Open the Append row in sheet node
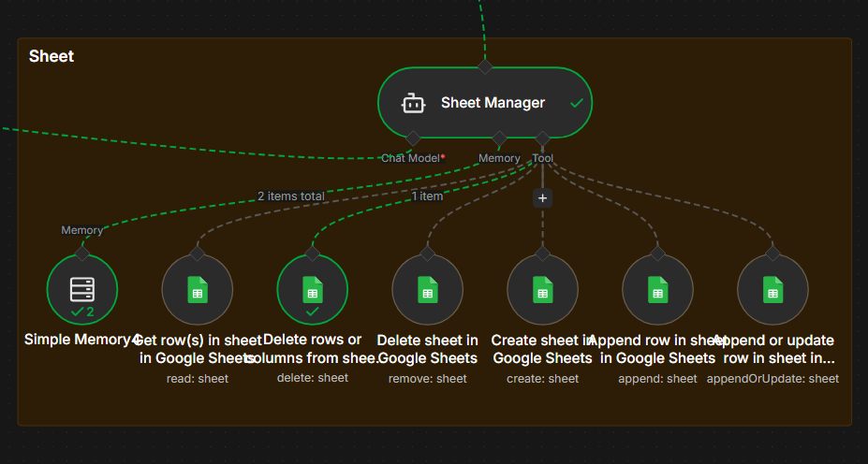 pos(657,289)
